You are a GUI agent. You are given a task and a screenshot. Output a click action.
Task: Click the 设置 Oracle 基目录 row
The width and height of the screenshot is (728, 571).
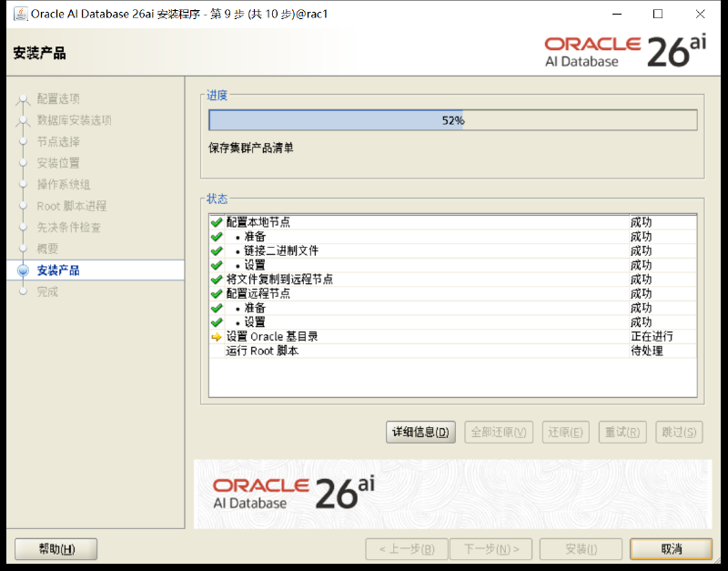[x=452, y=337]
